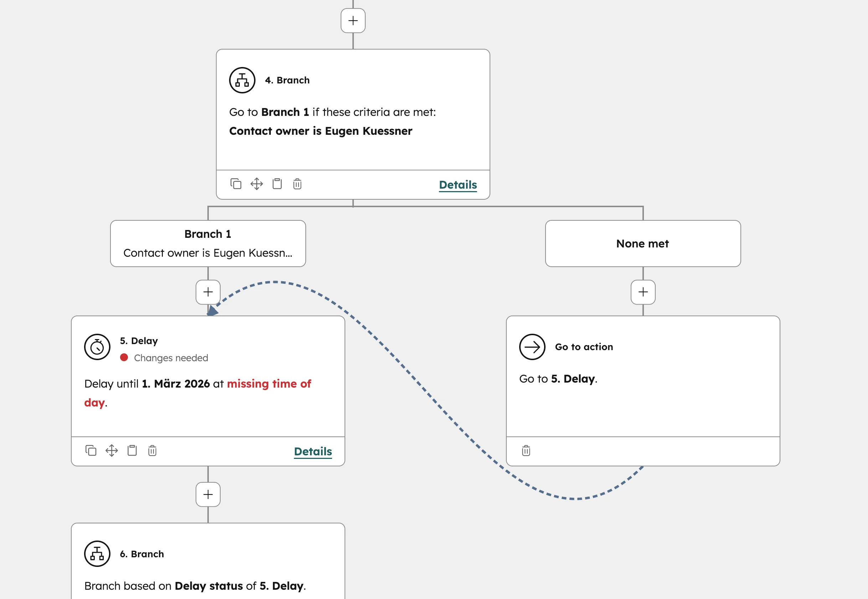Click the stopwatch icon on the 5. Delay card
This screenshot has height=599, width=868.
[x=97, y=347]
